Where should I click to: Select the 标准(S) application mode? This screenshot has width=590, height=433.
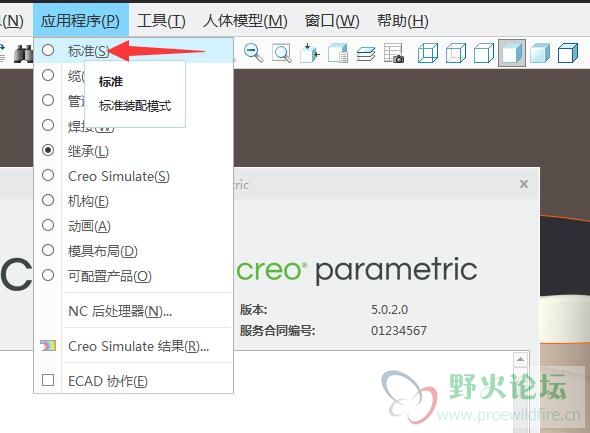point(134,50)
